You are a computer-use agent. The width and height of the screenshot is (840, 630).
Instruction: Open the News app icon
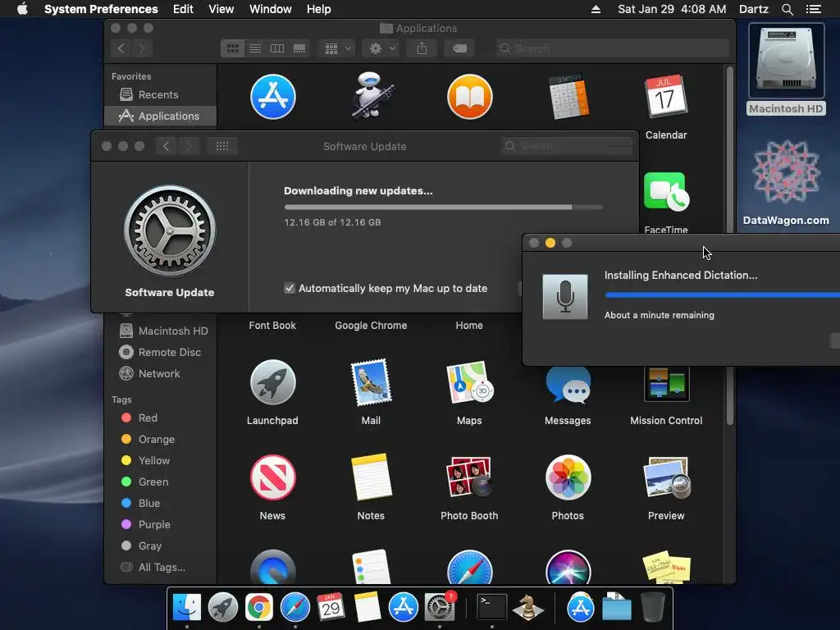[272, 477]
